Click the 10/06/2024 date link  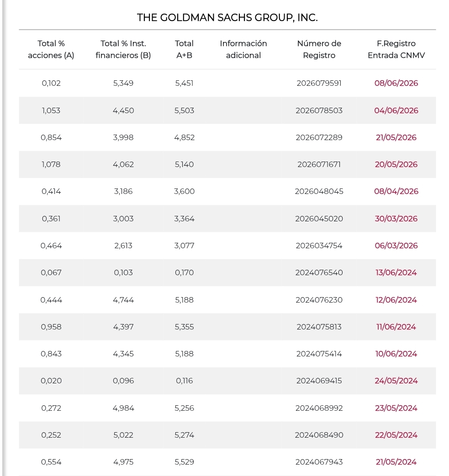pyautogui.click(x=396, y=354)
